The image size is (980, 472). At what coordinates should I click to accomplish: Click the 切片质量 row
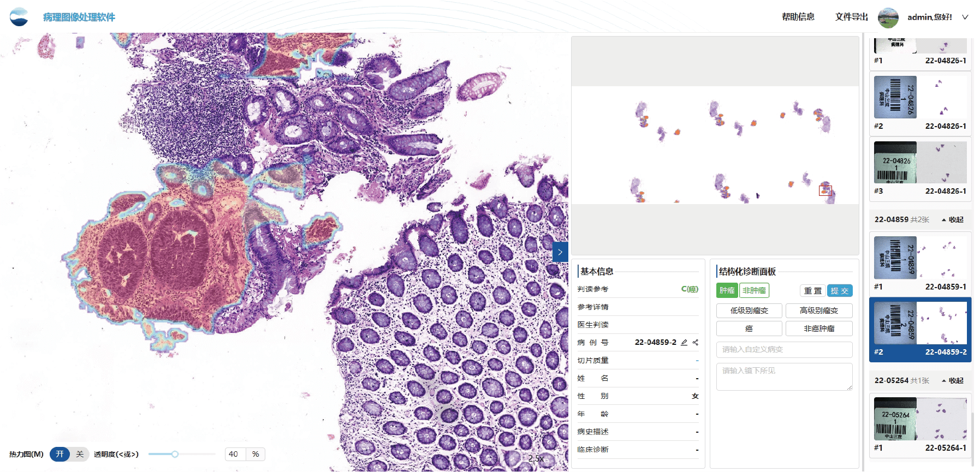[x=638, y=360]
